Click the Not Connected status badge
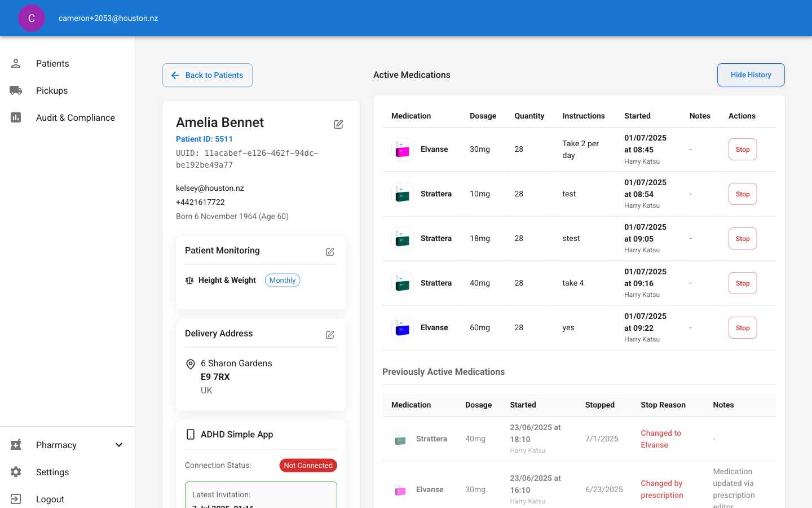 [x=308, y=466]
